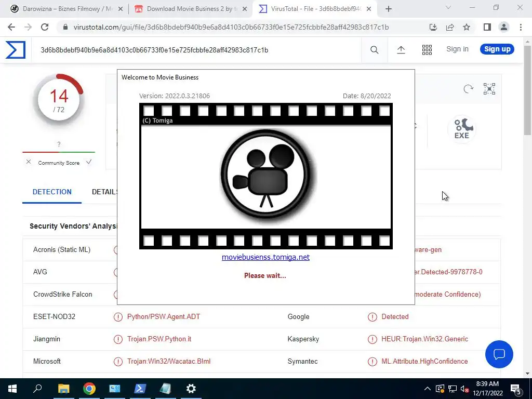Click Trojan.PSW.Python.it result for Jiangmin

click(x=159, y=339)
